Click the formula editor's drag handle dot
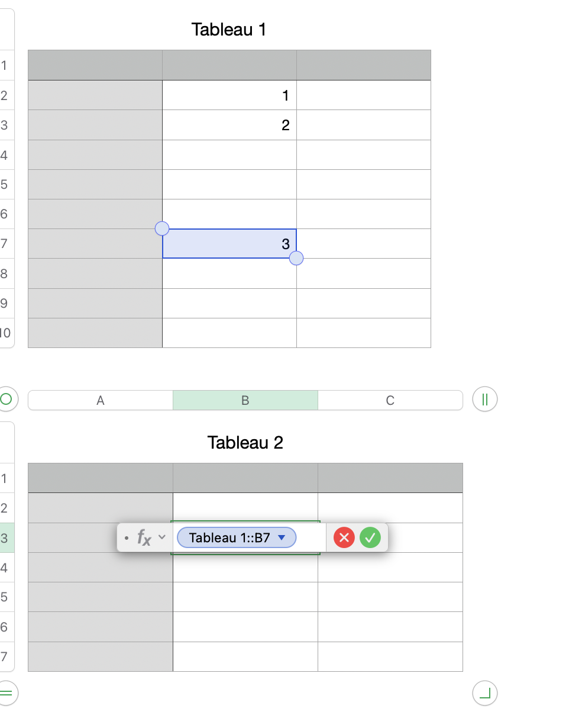Image resolution: width=582 pixels, height=728 pixels. click(x=127, y=538)
